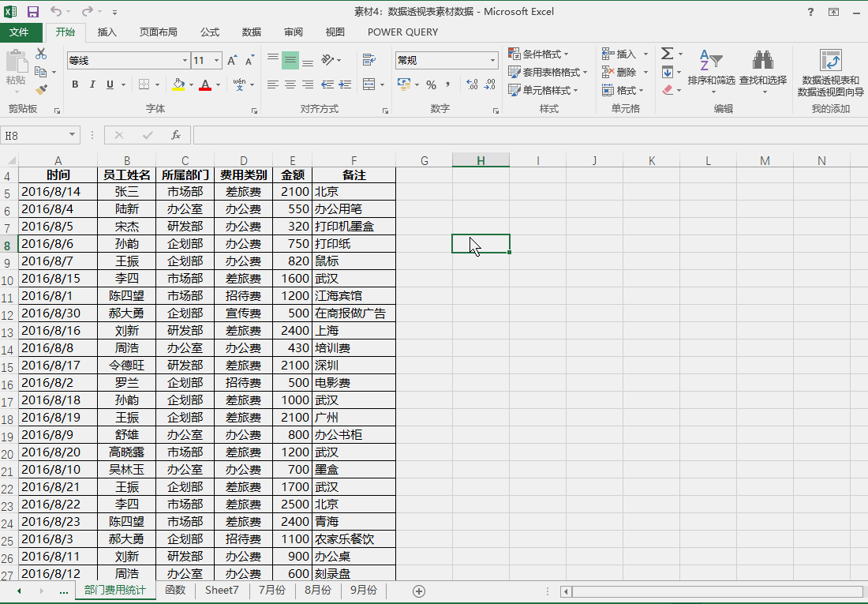This screenshot has width=868, height=604.
Task: Switch to the 数据 (Data) tab
Action: (x=251, y=32)
